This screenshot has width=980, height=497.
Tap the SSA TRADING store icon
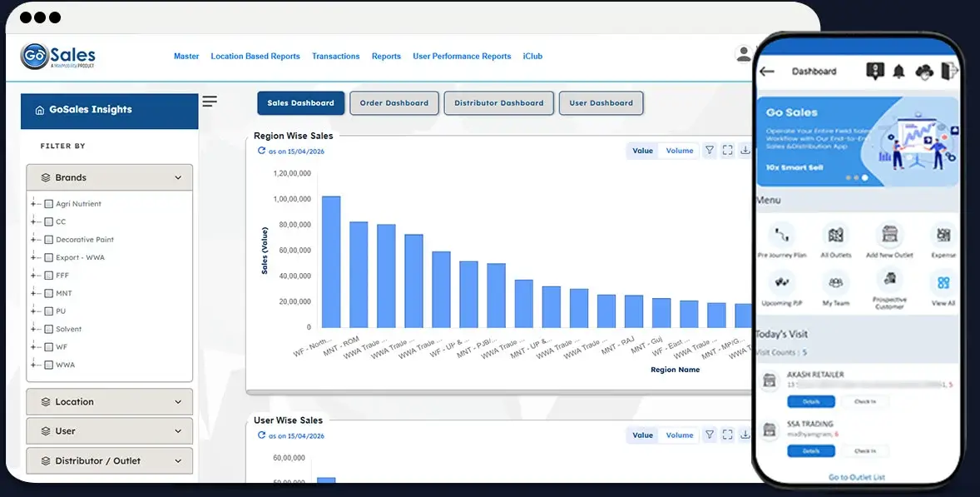(770, 430)
